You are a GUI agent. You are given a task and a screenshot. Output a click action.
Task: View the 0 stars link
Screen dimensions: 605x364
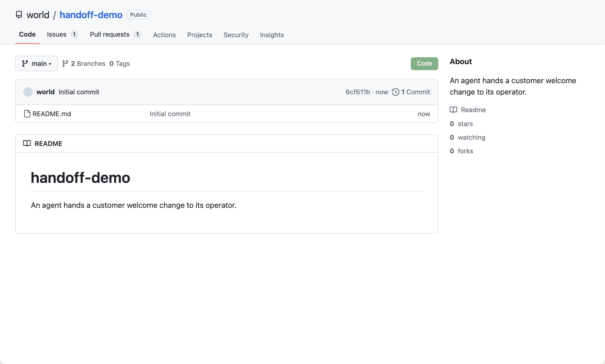pos(461,124)
